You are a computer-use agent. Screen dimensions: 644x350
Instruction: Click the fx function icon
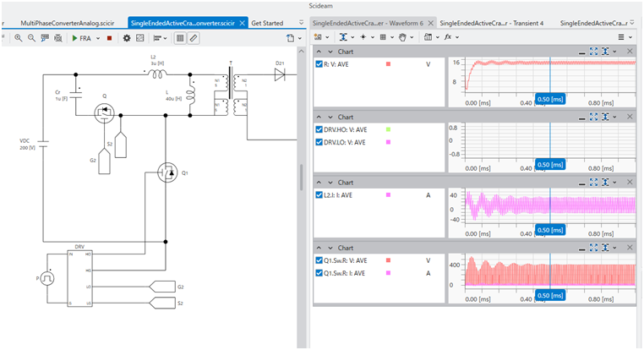[x=447, y=37]
